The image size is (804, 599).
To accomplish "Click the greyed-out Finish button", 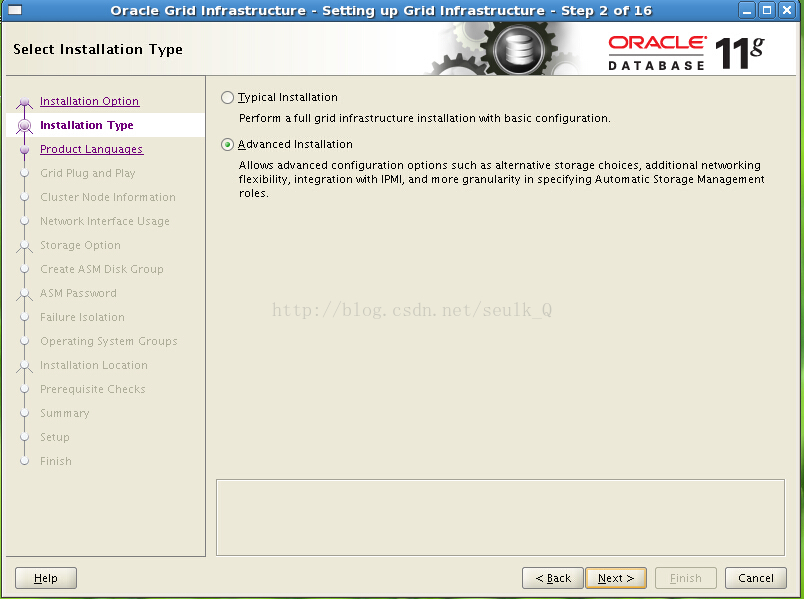I will pyautogui.click(x=686, y=578).
